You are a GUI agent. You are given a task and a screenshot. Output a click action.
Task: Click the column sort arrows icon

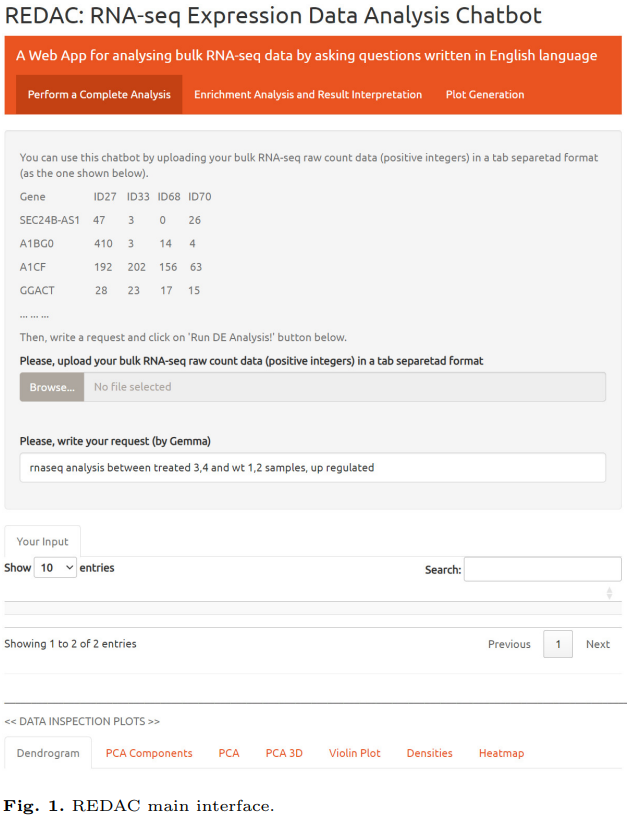[x=610, y=593]
